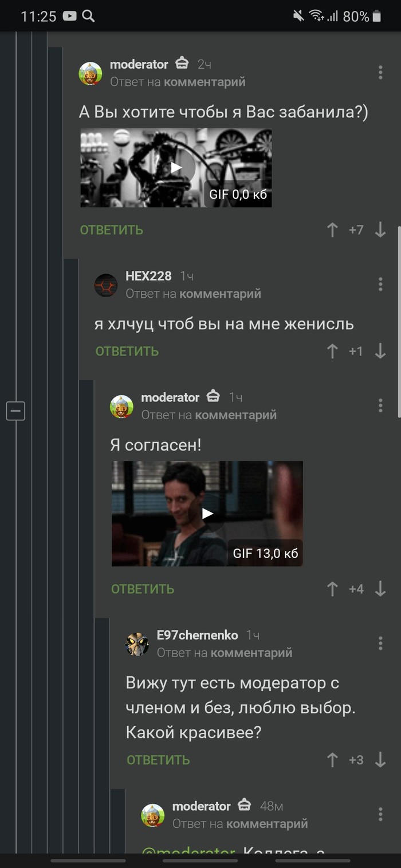
Task: Upvote the "Я согласен!" comment
Action: 332,589
